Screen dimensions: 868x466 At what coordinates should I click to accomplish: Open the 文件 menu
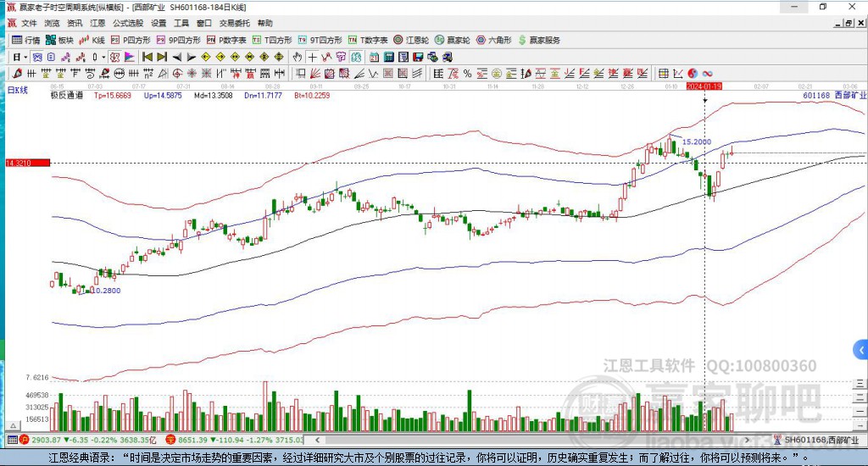coord(29,23)
